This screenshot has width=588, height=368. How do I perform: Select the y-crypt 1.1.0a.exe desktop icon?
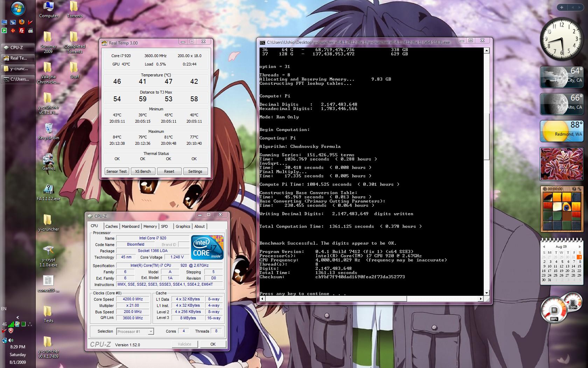49,251
